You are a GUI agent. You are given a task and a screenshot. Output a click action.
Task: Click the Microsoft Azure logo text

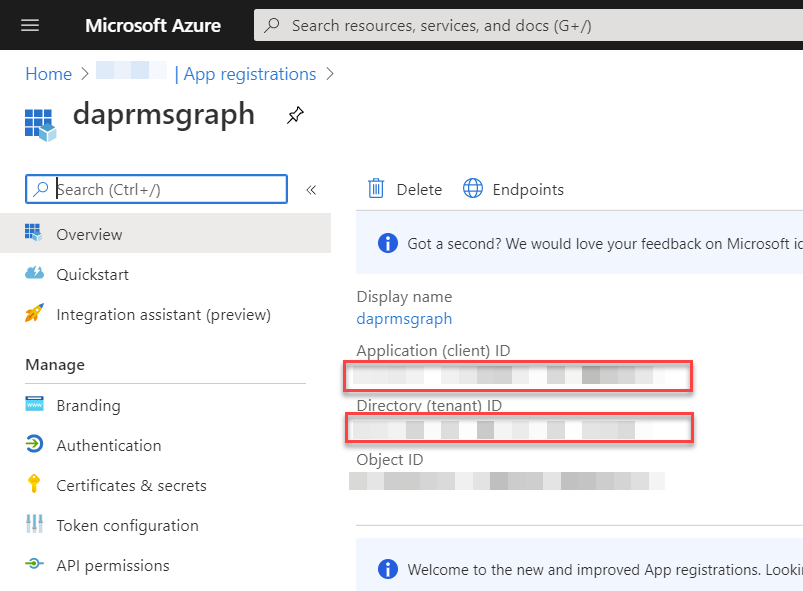[x=153, y=25]
